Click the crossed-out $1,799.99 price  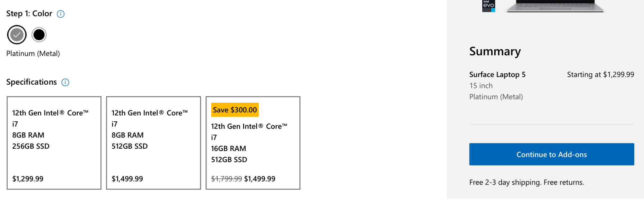point(226,179)
